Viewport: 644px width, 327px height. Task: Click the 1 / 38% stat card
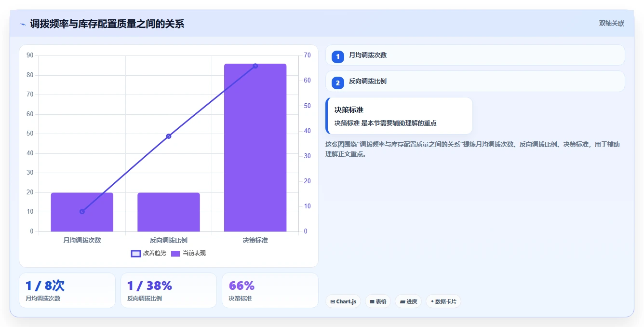click(169, 290)
